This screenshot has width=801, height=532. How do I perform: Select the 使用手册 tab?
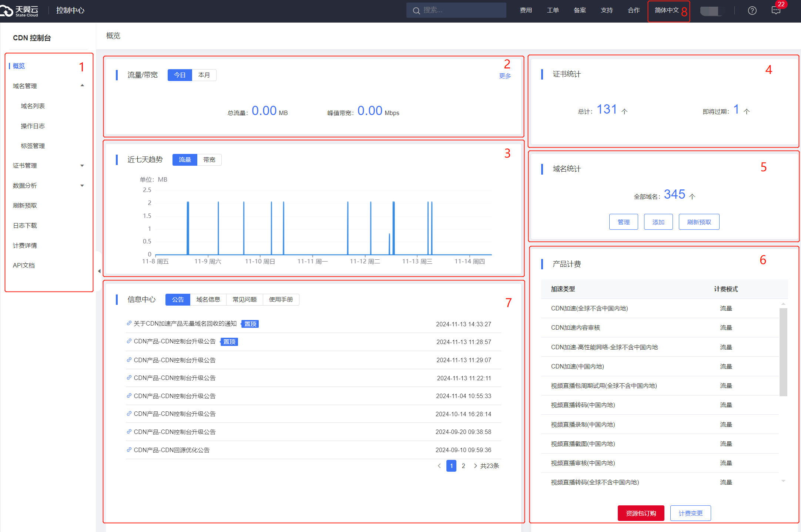(x=281, y=300)
